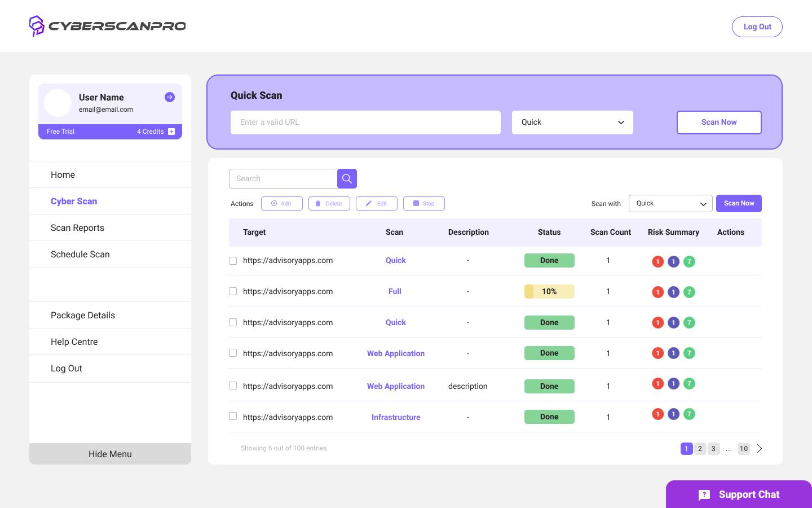This screenshot has height=508, width=812.
Task: Click red risk badge in Infrastructure row
Action: point(657,414)
